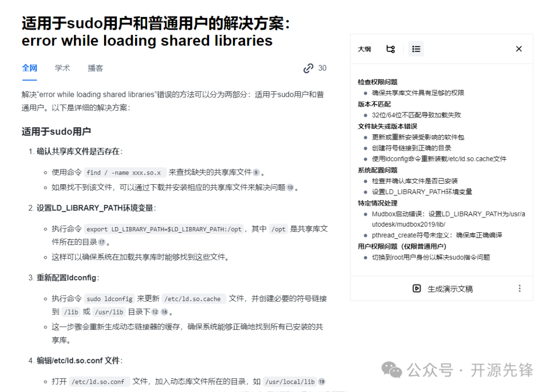The width and height of the screenshot is (551, 392).
Task: Open citation badge 19 after /usr/local/lib
Action: pos(321,382)
